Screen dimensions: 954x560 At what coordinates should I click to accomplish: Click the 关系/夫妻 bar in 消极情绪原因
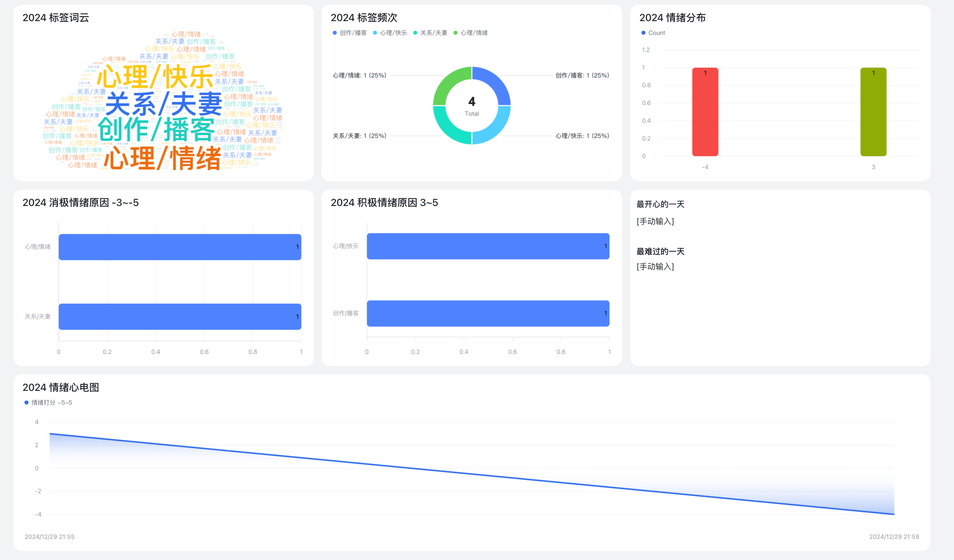(180, 316)
